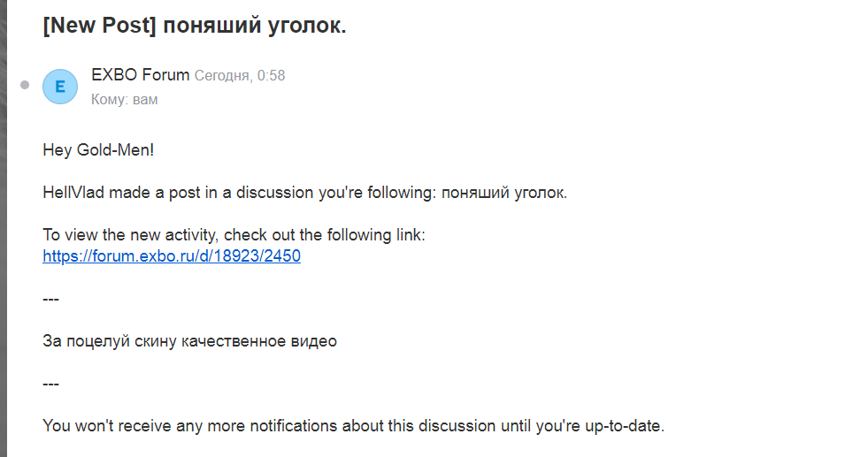This screenshot has height=457, width=868.
Task: Click the "[New Post]" tag in the subject
Action: (x=100, y=26)
